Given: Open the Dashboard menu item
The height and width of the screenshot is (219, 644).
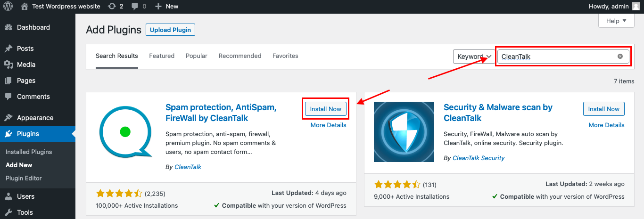Looking at the screenshot, I should click(x=33, y=27).
